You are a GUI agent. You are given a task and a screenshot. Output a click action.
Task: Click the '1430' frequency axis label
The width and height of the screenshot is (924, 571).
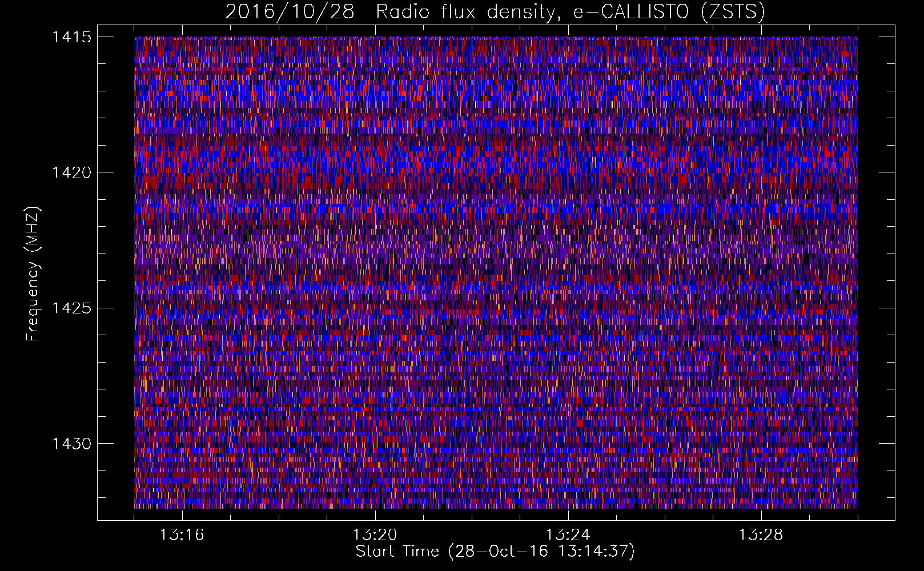click(x=71, y=444)
